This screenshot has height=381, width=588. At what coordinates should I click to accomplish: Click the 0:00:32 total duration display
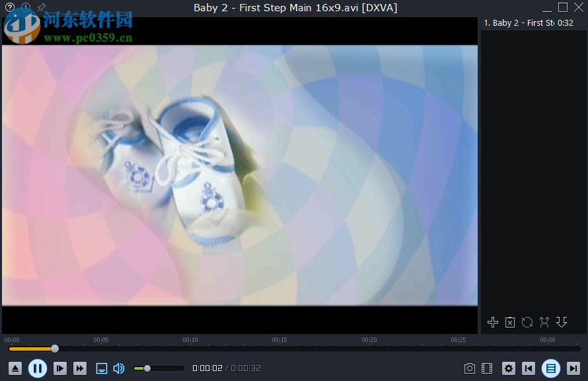click(x=246, y=368)
